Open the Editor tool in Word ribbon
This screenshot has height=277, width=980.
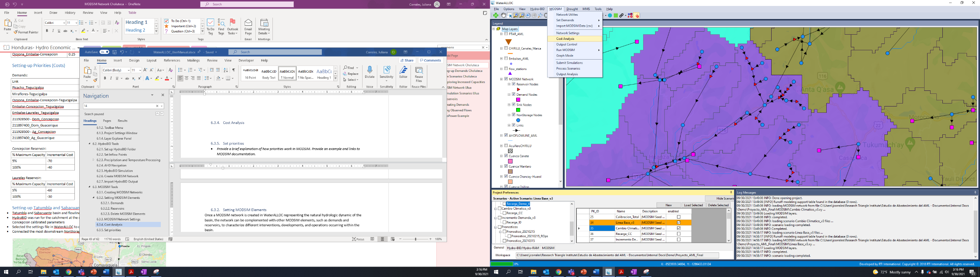403,72
